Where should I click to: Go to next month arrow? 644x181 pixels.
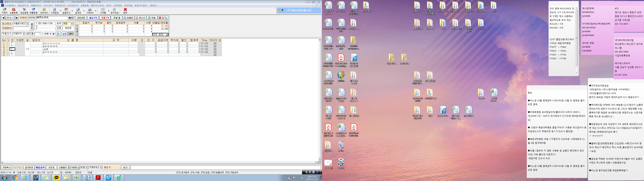[x=17, y=18]
